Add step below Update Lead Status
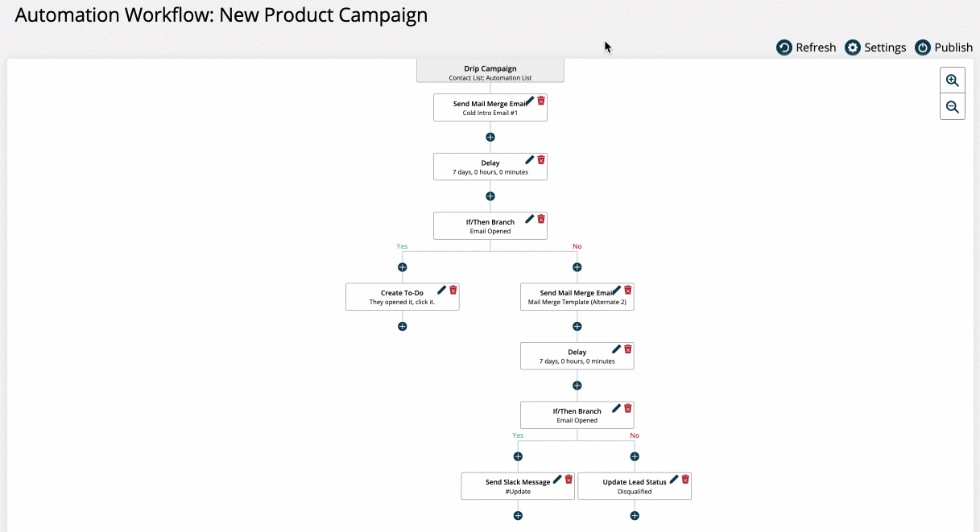 point(635,516)
